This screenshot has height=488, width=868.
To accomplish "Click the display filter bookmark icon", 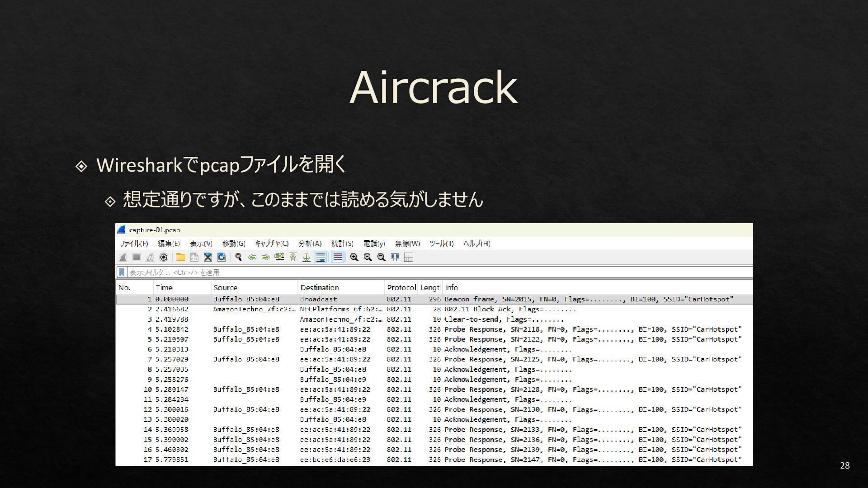I will (x=122, y=272).
